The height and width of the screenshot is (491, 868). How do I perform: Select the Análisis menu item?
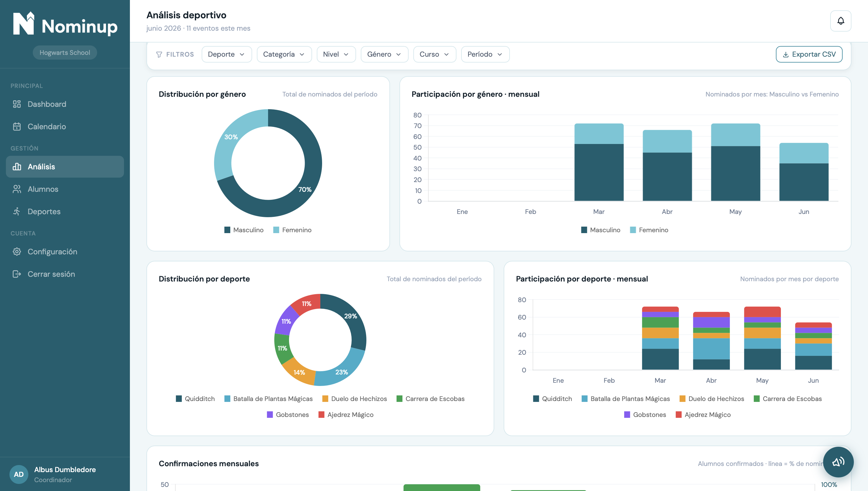pos(65,167)
